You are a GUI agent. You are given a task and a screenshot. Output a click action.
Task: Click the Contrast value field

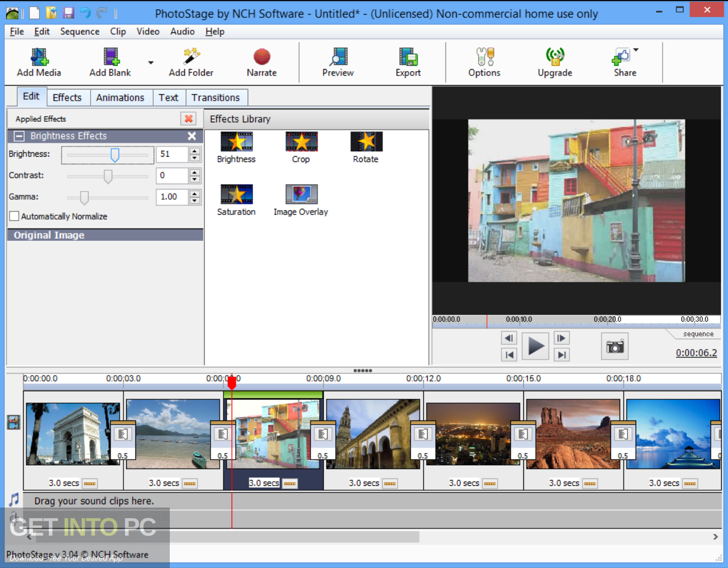tap(172, 175)
